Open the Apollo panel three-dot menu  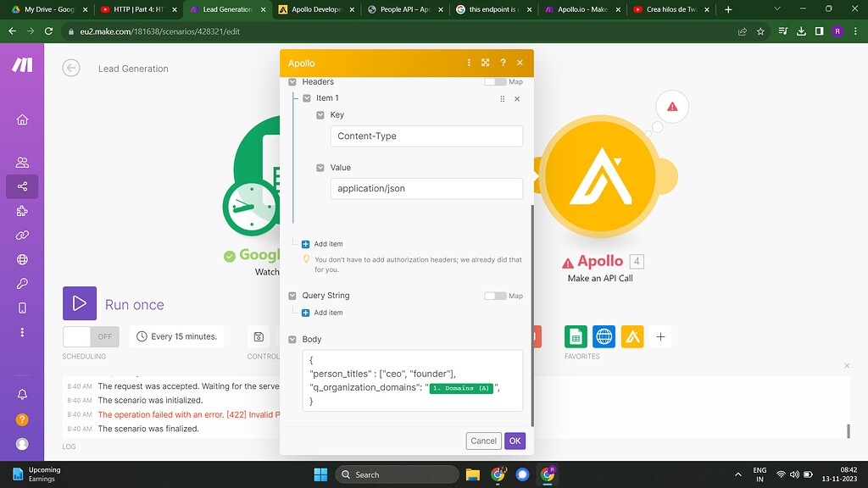point(469,63)
